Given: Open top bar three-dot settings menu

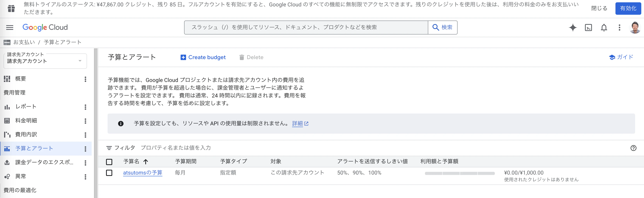Looking at the screenshot, I should pos(620,28).
